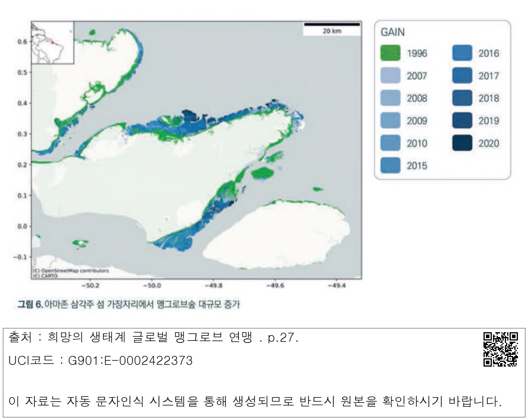Click the GAIN legend title
Image resolution: width=528 pixels, height=420 pixels.
click(x=392, y=32)
